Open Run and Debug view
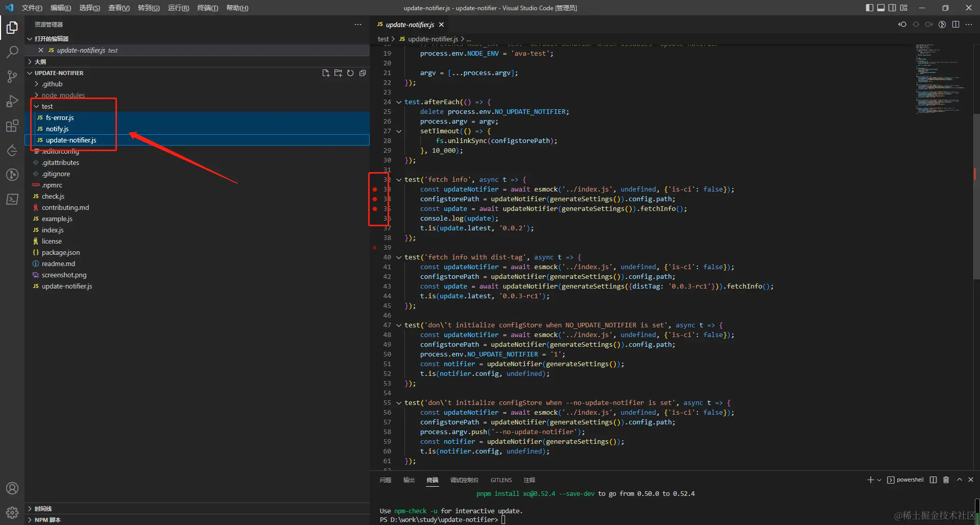 click(12, 101)
